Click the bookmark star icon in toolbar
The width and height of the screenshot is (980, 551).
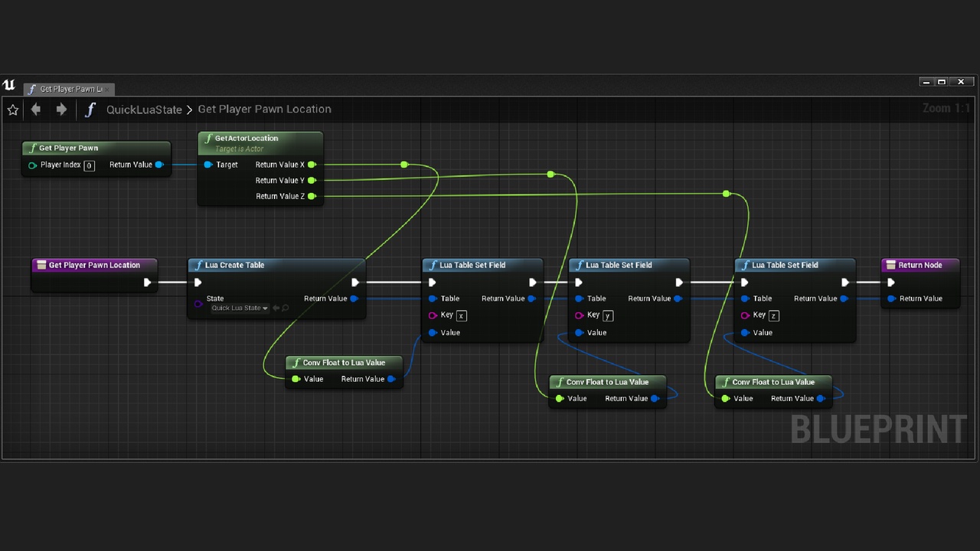[12, 109]
